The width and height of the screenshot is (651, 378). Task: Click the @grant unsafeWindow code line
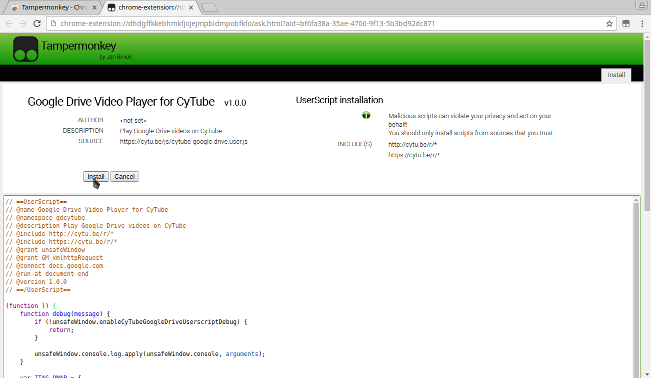coord(46,250)
